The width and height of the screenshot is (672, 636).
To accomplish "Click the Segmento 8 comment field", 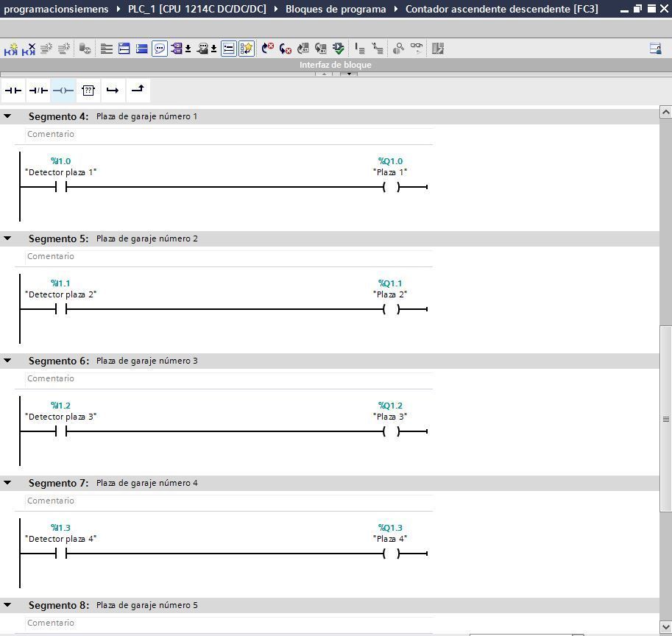I will [229, 623].
